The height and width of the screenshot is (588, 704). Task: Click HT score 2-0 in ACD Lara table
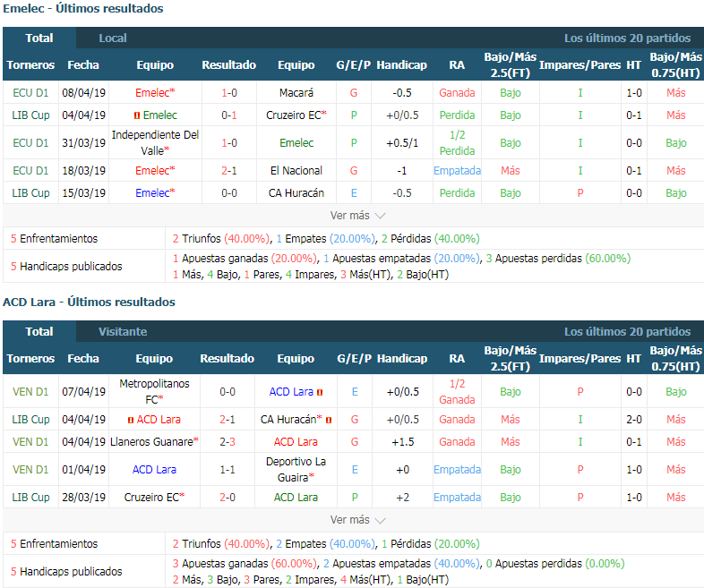click(x=634, y=420)
